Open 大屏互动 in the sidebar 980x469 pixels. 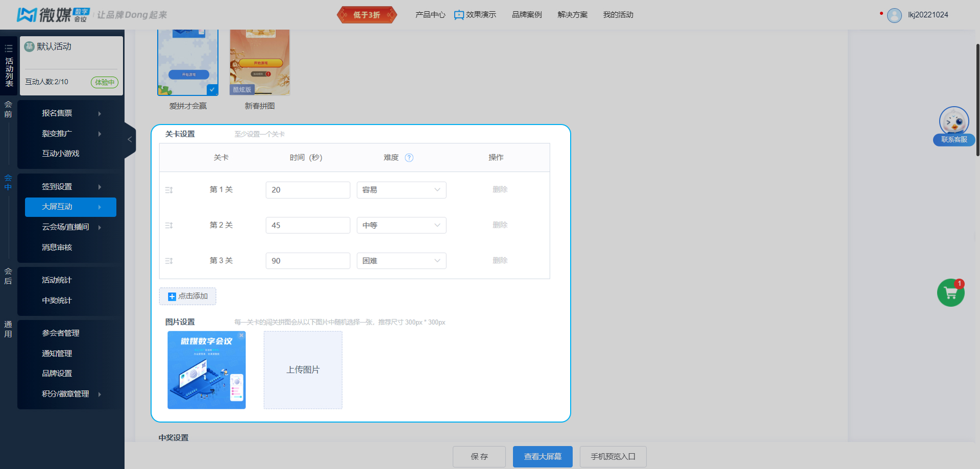70,207
